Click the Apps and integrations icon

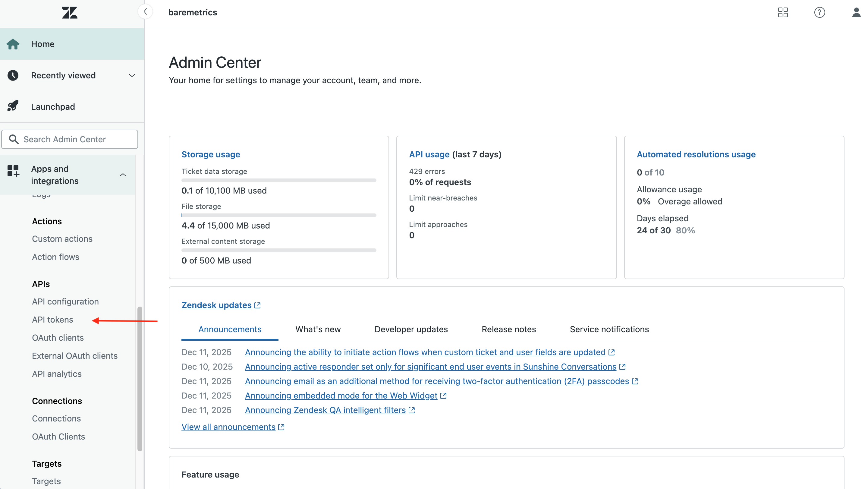pos(13,172)
